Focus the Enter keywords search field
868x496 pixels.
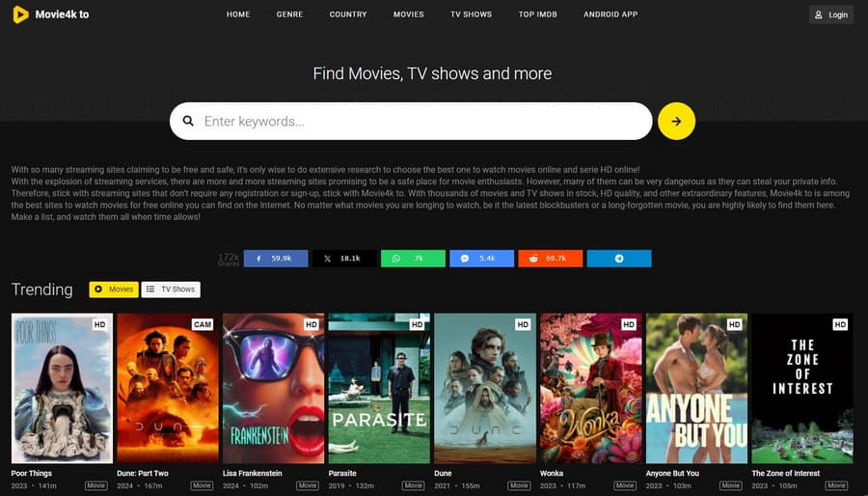[411, 122]
